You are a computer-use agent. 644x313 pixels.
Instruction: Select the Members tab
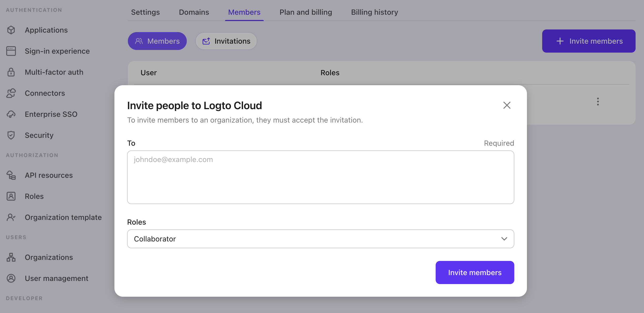click(x=244, y=12)
